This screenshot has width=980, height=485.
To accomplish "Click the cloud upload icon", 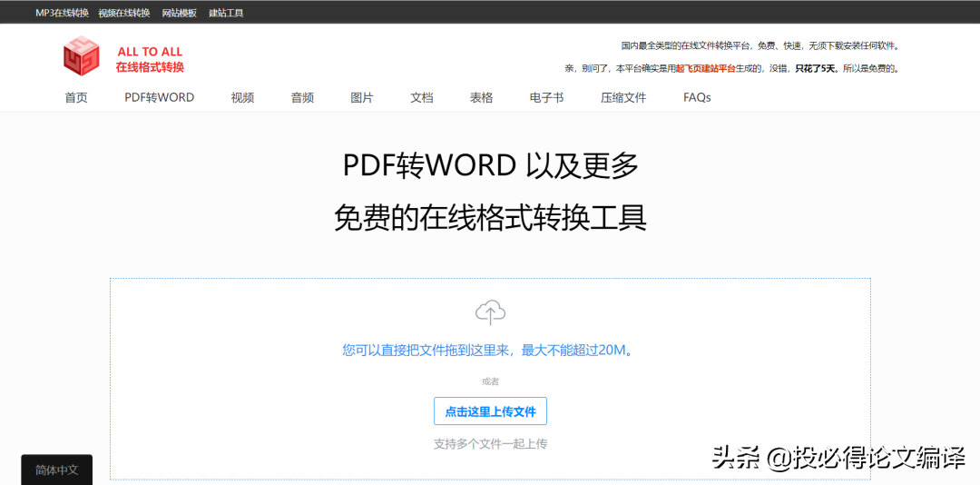I will tap(491, 312).
